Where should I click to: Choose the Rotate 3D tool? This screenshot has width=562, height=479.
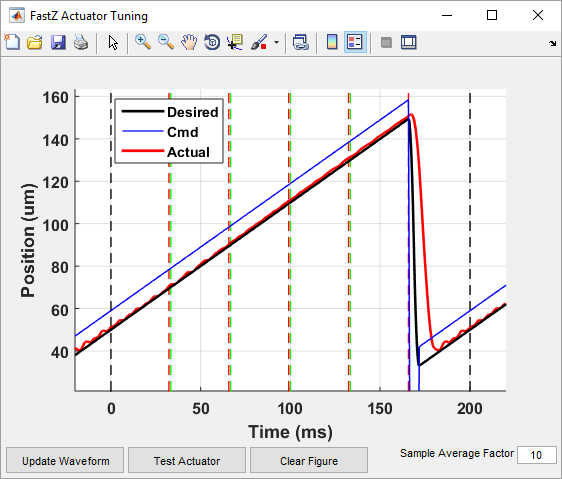tap(212, 42)
